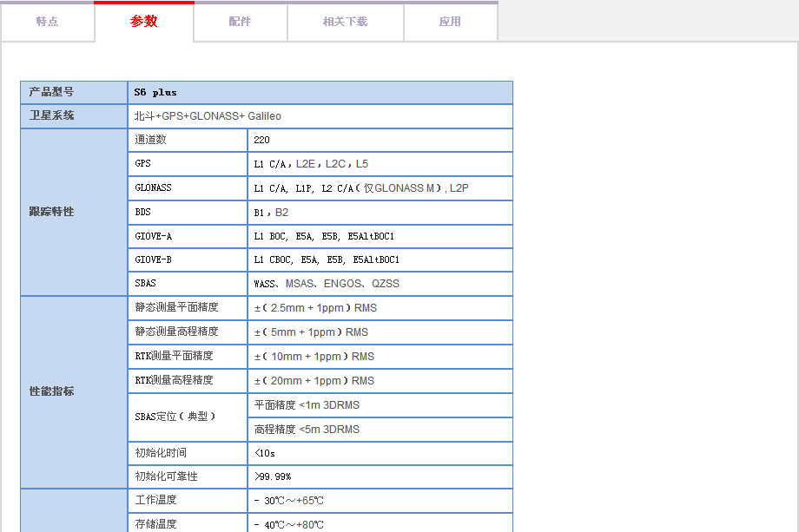Select the 参数 tab
799x532 pixels.
[x=144, y=22]
